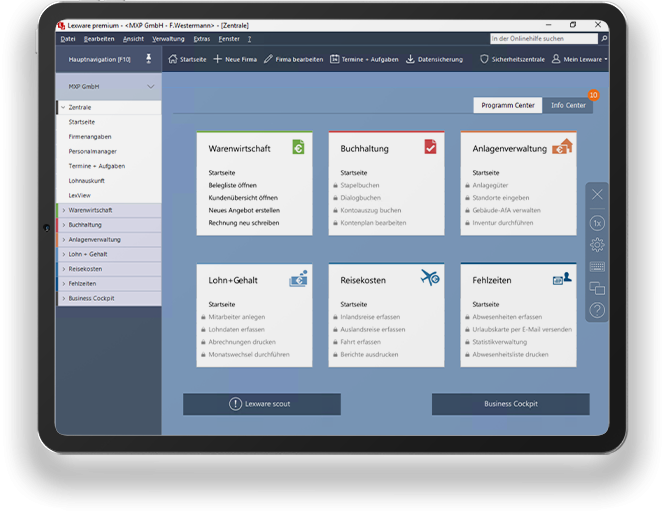Open the Verwaltung menu

168,39
